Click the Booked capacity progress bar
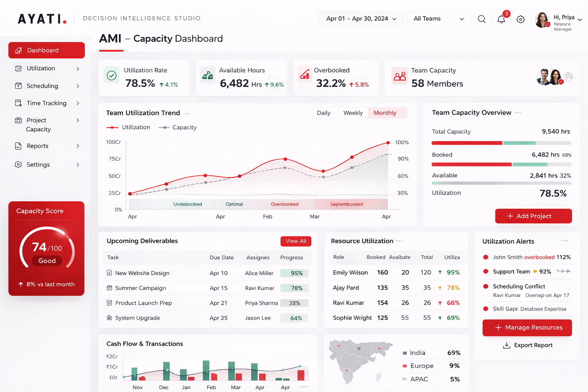588x392 pixels. tap(501, 165)
